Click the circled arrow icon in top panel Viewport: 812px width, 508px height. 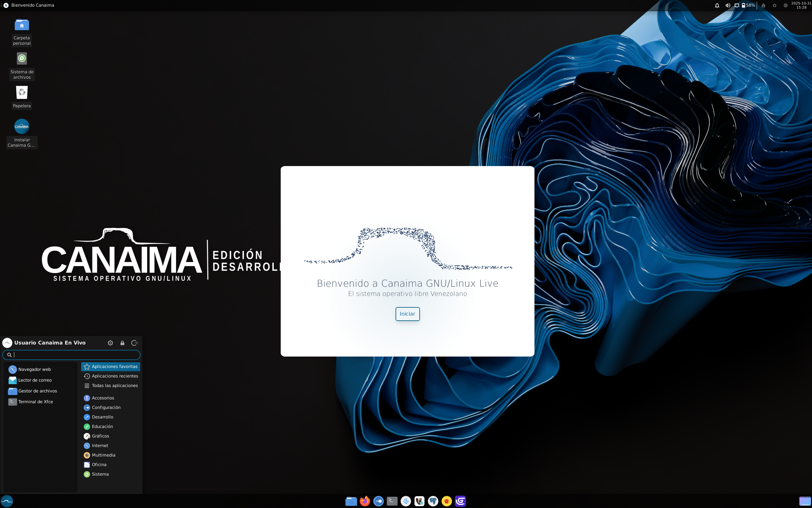click(x=785, y=5)
